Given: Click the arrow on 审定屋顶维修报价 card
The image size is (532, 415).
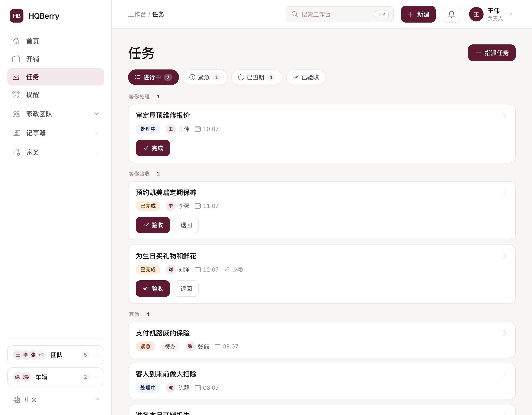Looking at the screenshot, I should pos(504,116).
